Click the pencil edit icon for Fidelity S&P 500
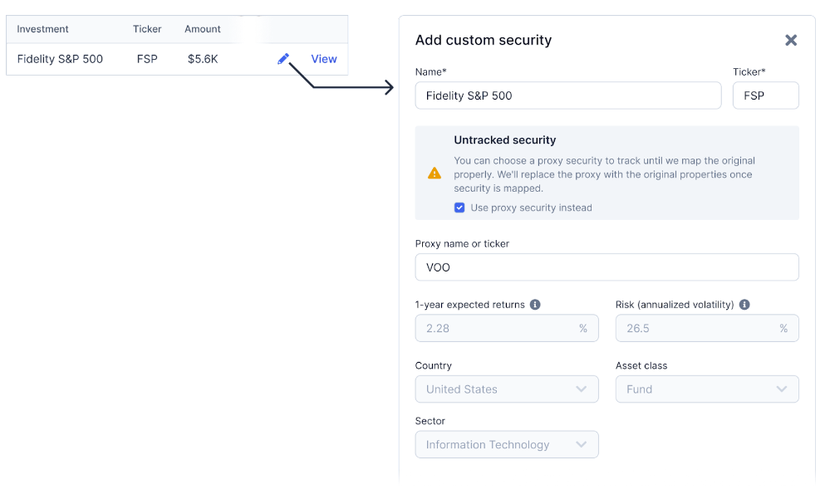 point(283,58)
